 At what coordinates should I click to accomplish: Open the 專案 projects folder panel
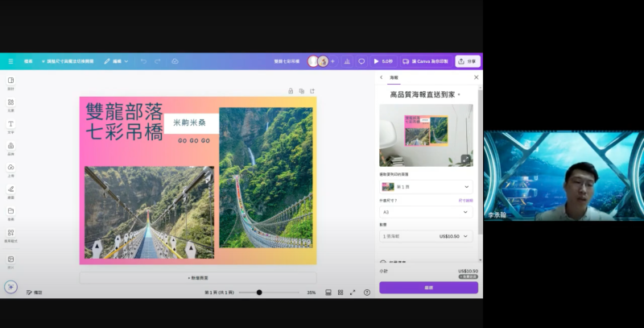[10, 214]
